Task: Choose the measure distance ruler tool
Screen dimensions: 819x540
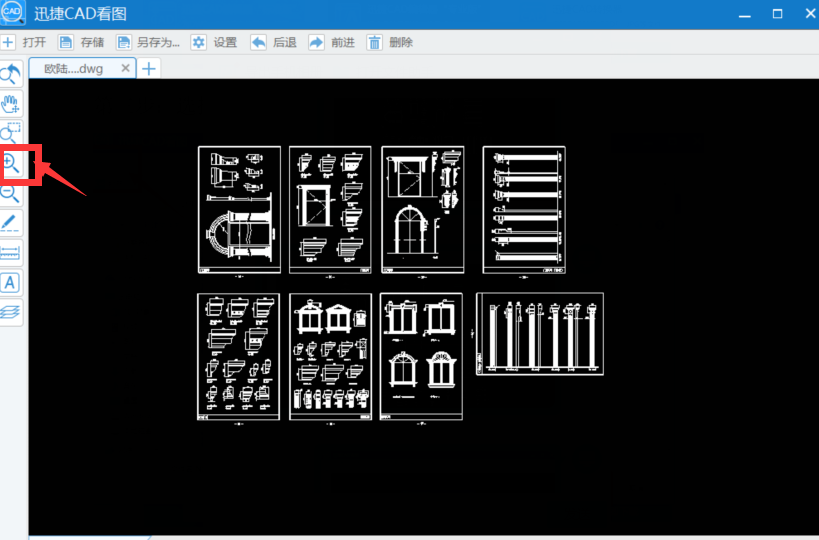Action: [x=10, y=253]
